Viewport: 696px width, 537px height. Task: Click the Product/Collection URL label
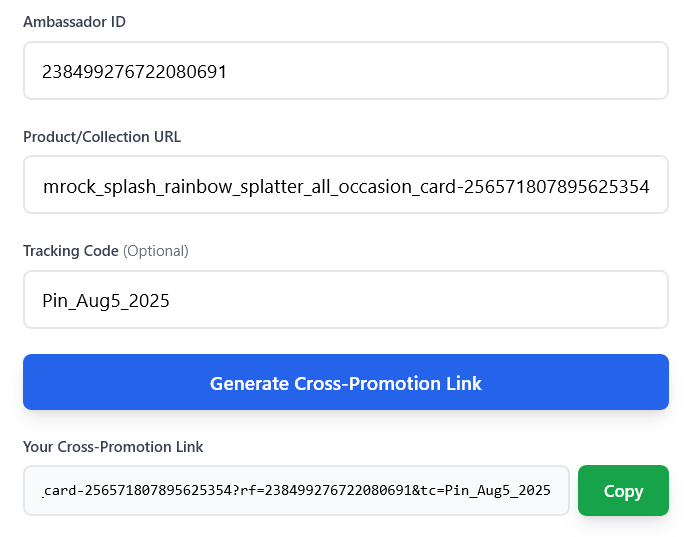pos(102,137)
